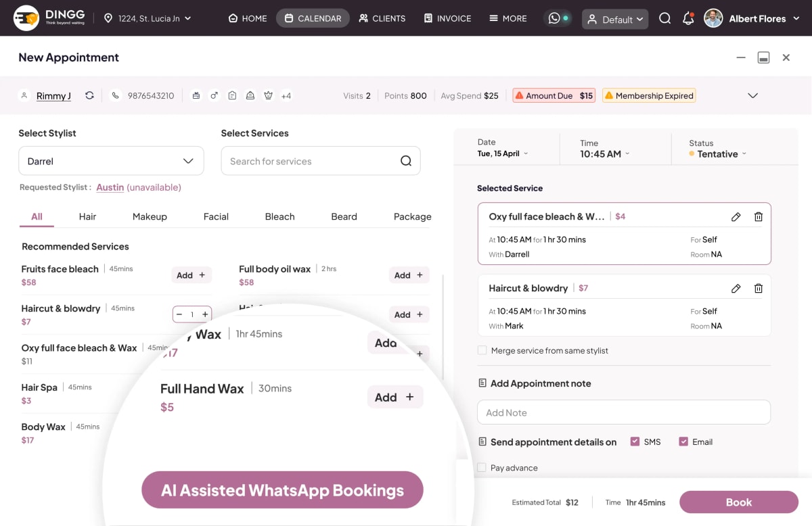Screen dimensions: 812x526
Task: Open the Default user dropdown
Action: [615, 19]
